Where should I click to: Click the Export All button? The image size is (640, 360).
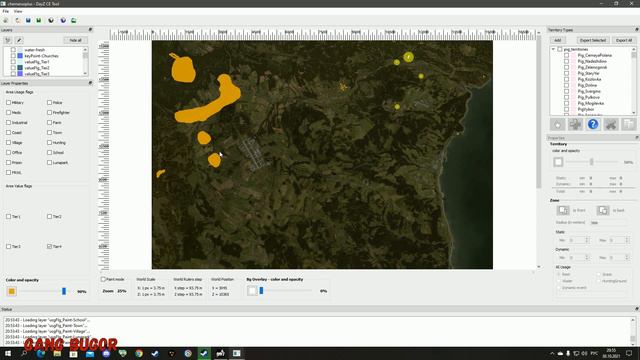(624, 40)
